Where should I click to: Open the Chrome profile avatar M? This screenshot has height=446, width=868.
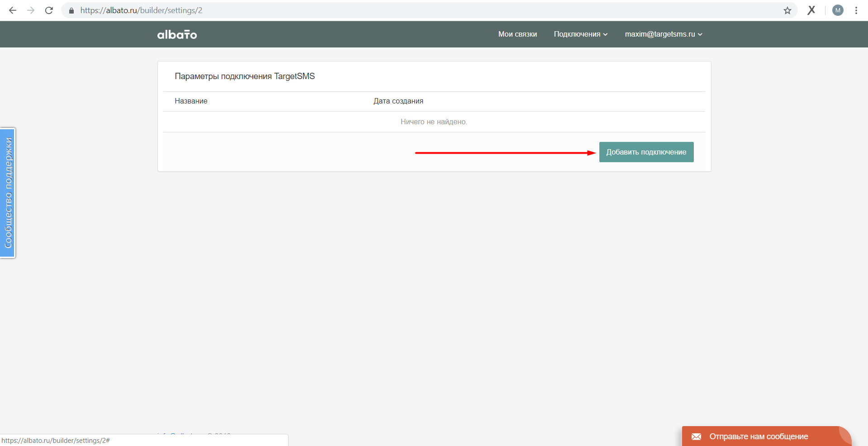838,10
